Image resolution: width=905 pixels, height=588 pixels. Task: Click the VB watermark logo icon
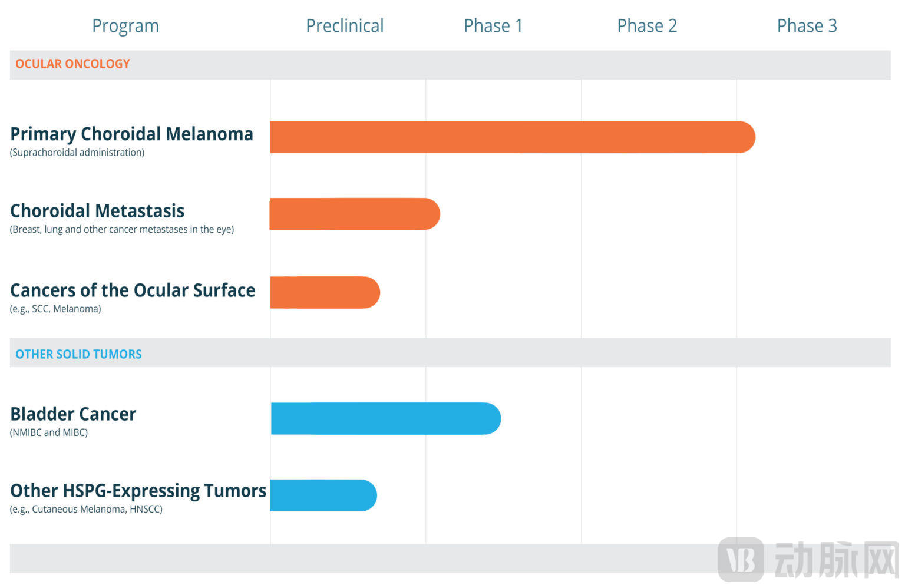coord(741,560)
